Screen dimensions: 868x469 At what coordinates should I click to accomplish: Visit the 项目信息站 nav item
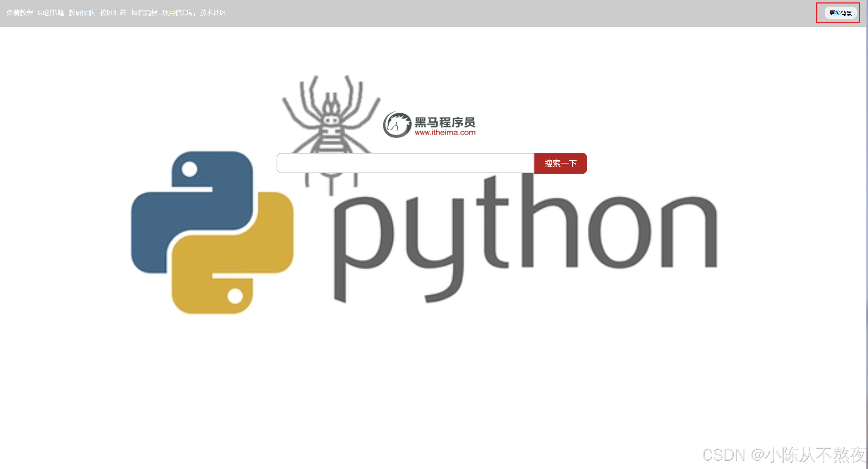point(178,13)
